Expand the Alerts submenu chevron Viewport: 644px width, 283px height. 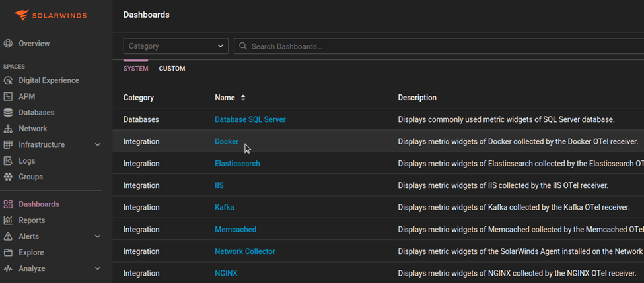(98, 236)
